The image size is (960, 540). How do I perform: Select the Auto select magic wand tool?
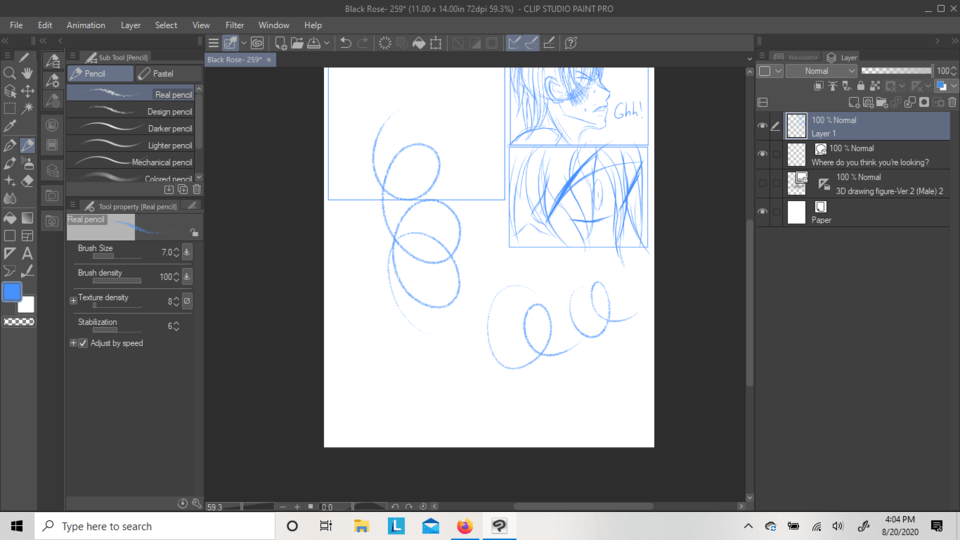[28, 109]
